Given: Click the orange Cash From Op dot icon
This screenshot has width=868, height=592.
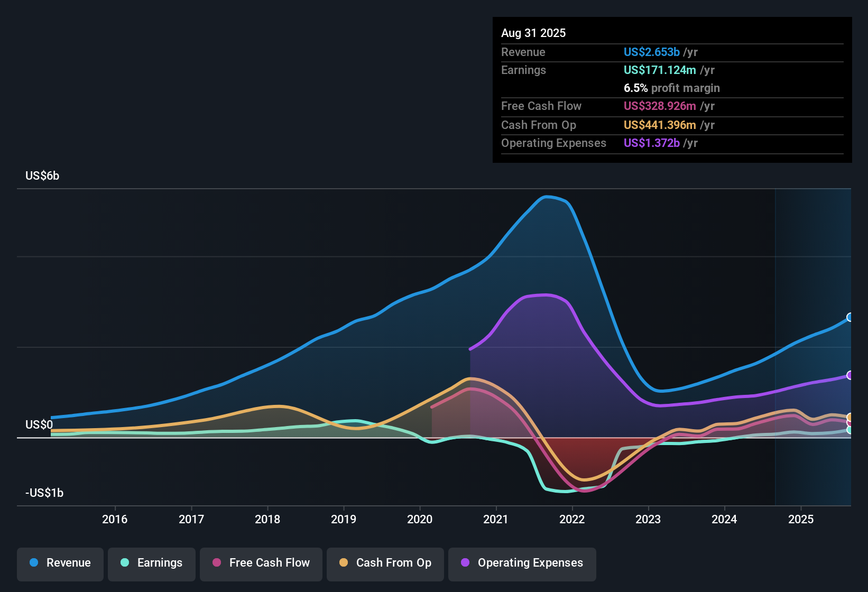Looking at the screenshot, I should [x=343, y=563].
